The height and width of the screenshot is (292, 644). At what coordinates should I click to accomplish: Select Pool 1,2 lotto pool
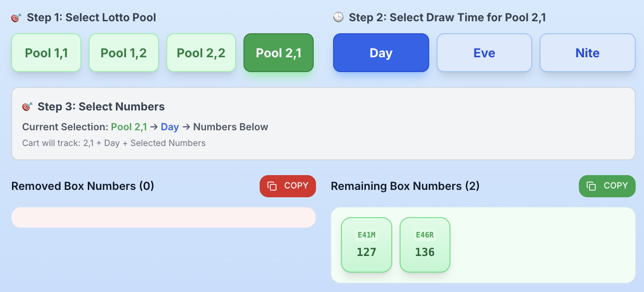(124, 53)
